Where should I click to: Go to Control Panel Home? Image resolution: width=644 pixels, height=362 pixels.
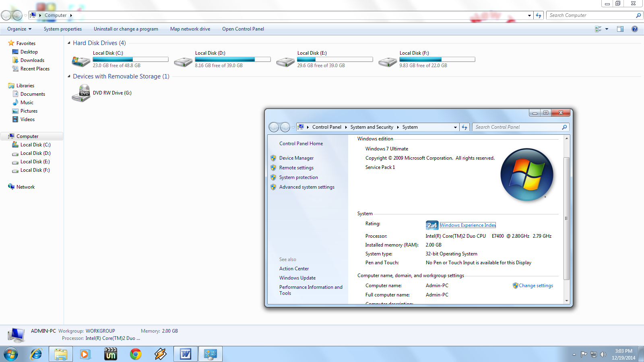pos(301,144)
